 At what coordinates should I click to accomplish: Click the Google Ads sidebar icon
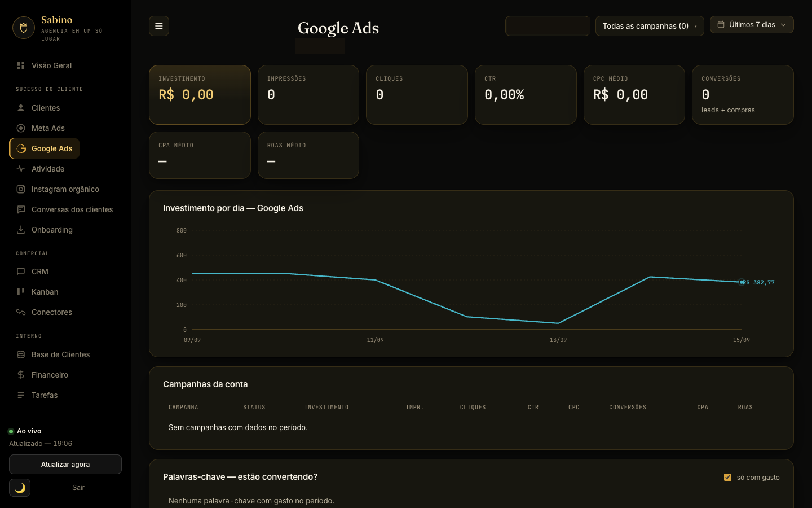21,148
